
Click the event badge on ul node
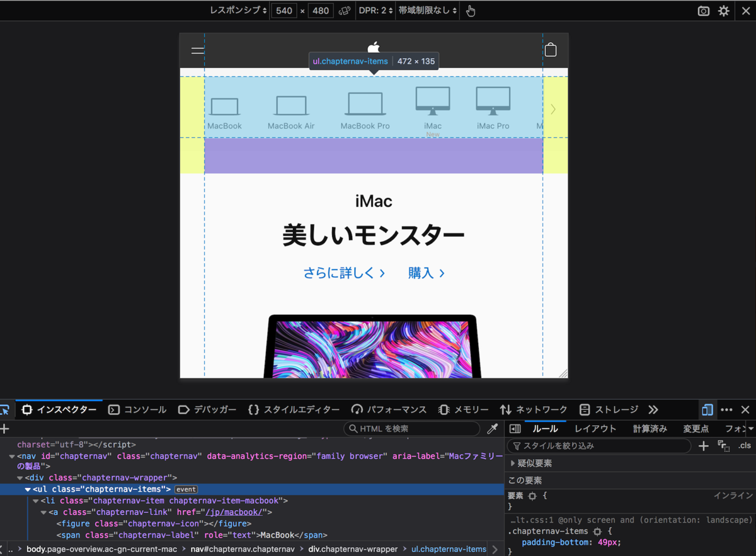click(x=186, y=489)
